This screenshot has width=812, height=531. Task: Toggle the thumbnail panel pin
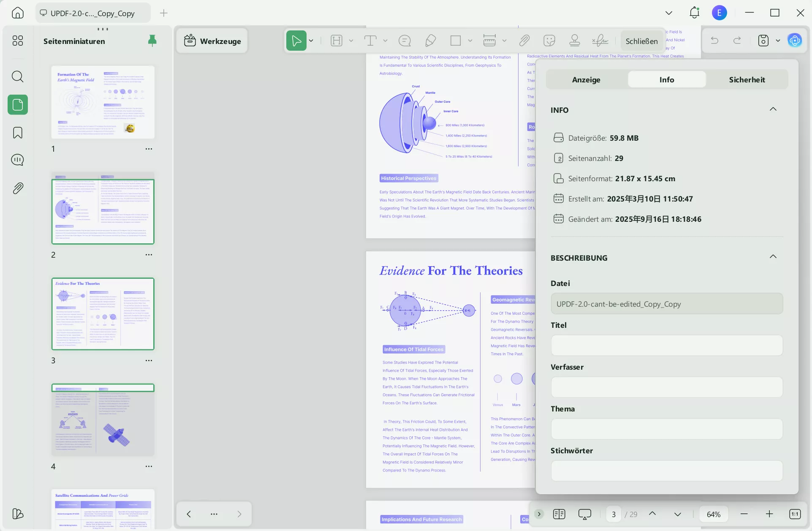pos(152,41)
